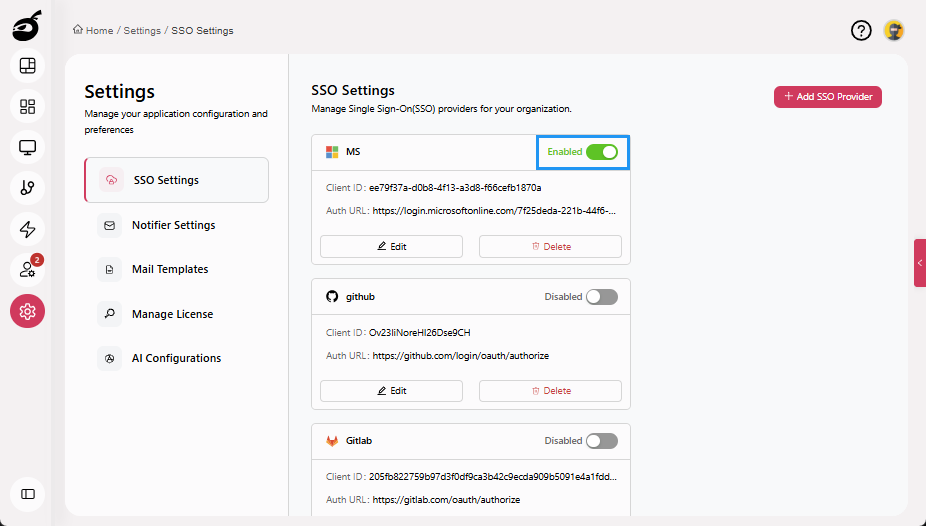
Task: Click the red settings gear in sidebar
Action: [27, 311]
